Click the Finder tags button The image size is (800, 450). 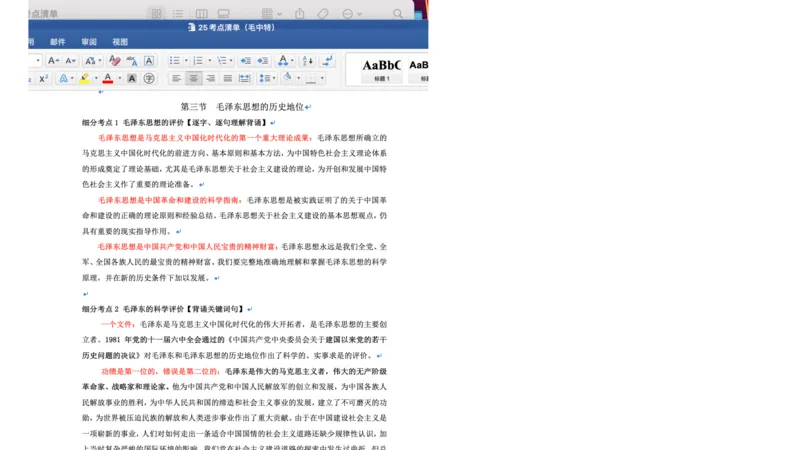pyautogui.click(x=323, y=14)
